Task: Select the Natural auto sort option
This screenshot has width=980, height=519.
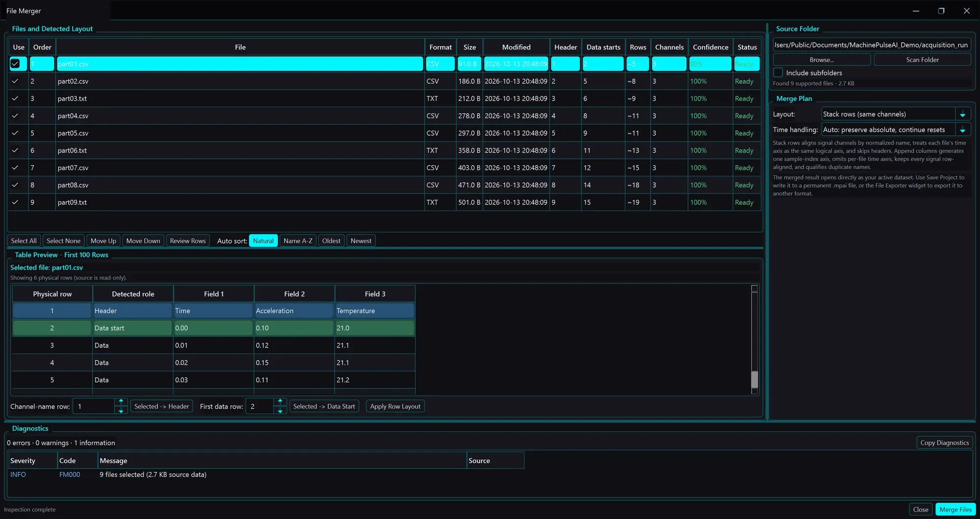Action: pos(263,241)
